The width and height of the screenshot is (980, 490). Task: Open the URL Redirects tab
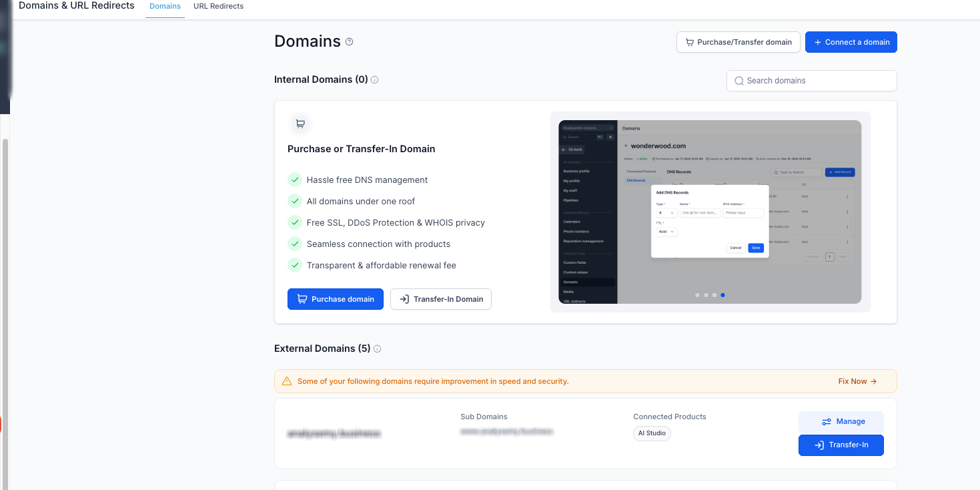[218, 6]
